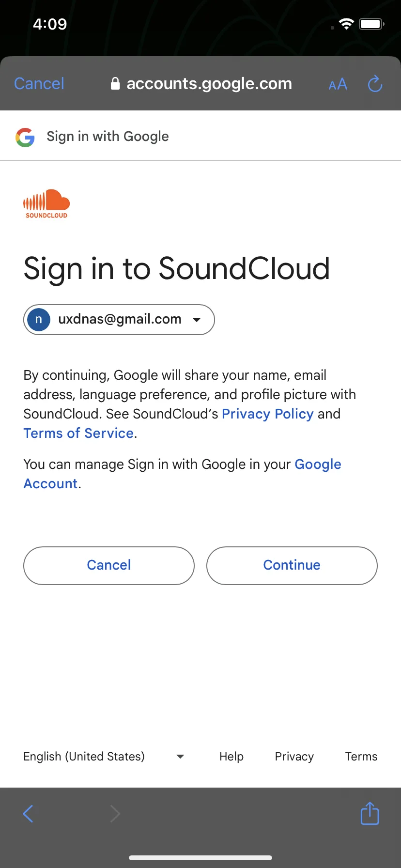
Task: Tap the lock icon beside the URL
Action: click(115, 84)
